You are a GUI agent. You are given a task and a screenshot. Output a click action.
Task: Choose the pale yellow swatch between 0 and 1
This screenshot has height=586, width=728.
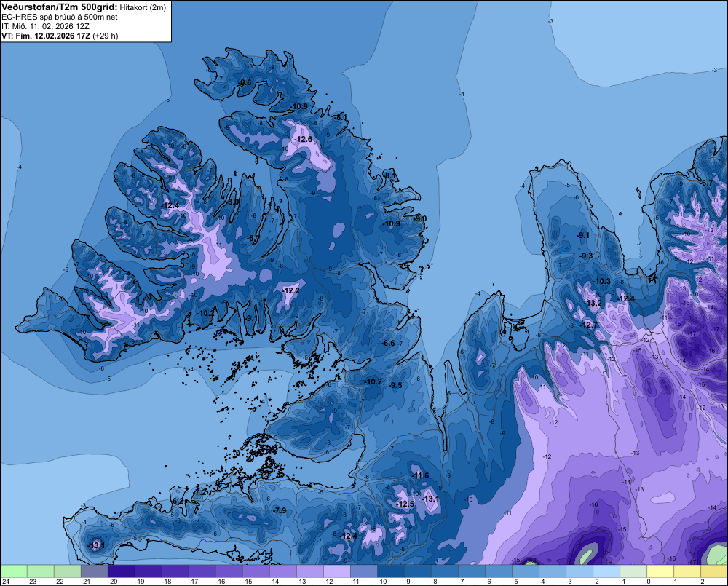660,571
